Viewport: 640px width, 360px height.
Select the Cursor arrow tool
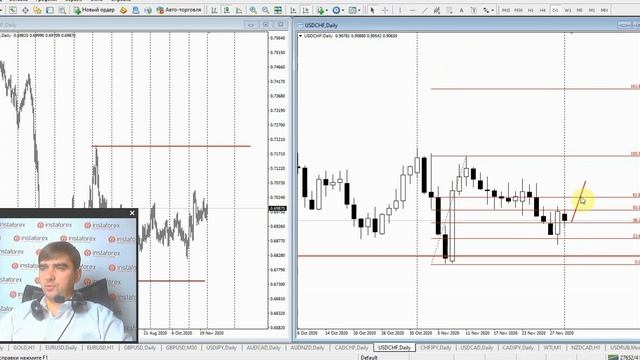[372, 10]
